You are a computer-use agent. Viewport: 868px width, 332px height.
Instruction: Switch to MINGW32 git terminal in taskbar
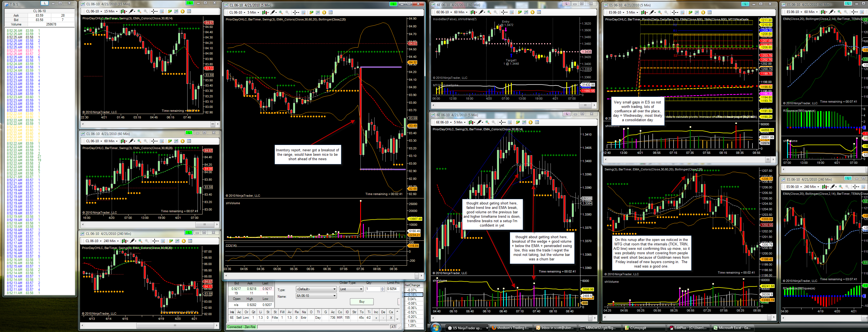point(600,328)
